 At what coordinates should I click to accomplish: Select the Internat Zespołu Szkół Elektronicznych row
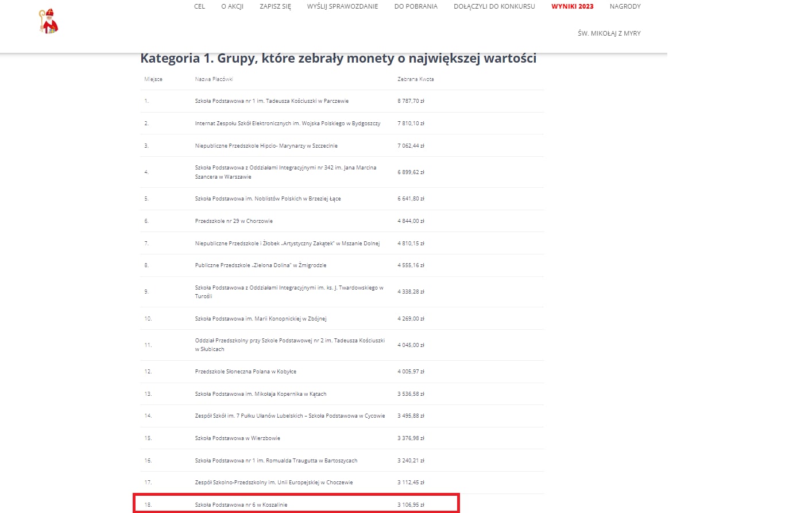[x=287, y=124]
